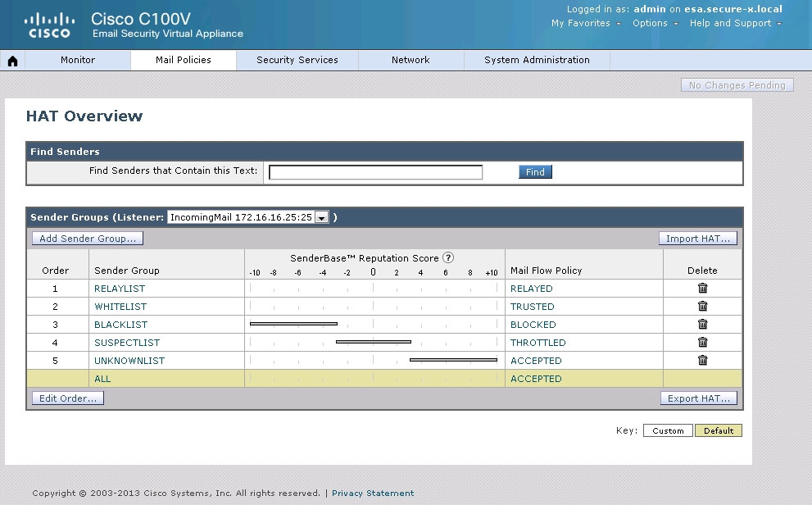Delete the UNKNOWNLIST sender group
The width and height of the screenshot is (812, 505).
702,360
